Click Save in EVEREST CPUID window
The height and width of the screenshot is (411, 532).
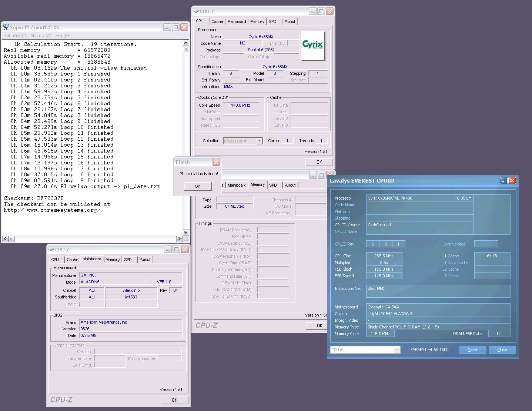[472, 350]
